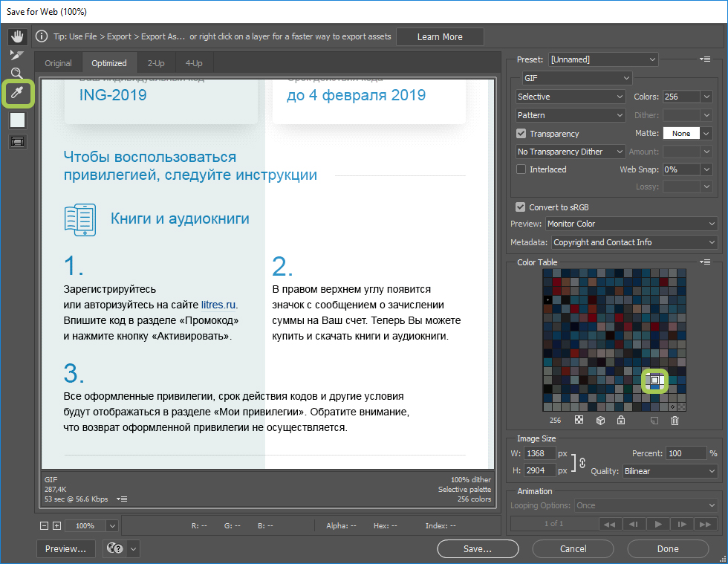
Task: Select the highlighted white color table swatch
Action: coord(654,380)
